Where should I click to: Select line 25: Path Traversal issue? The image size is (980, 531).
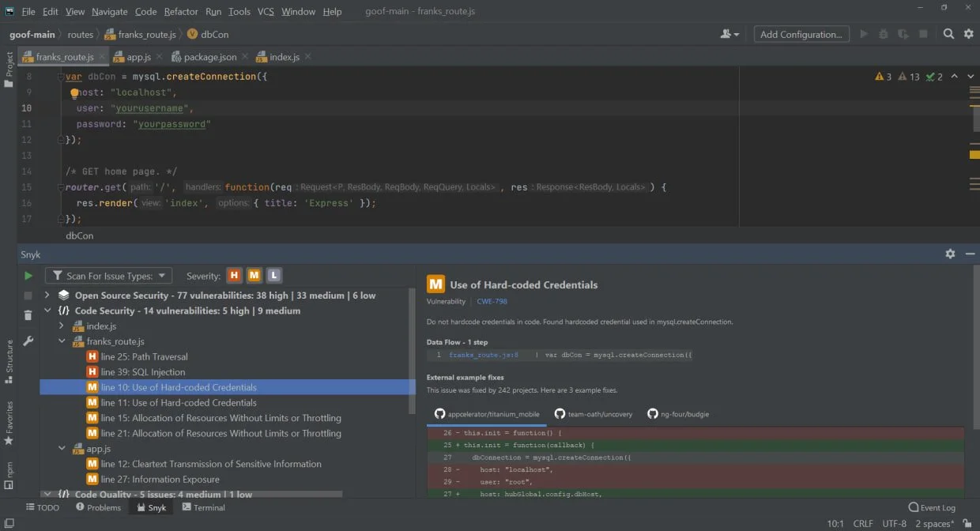(137, 356)
